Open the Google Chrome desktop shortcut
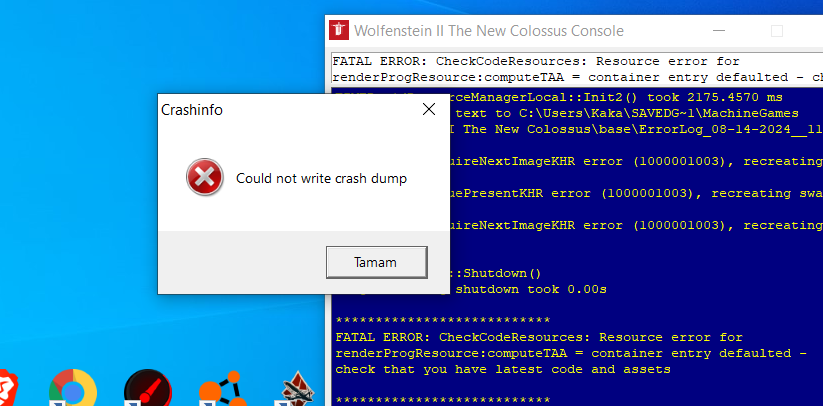823x406 pixels. click(73, 388)
